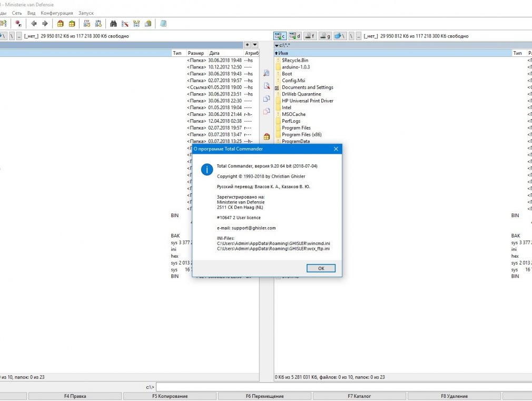Go to parent directory in left panel
The height and width of the screenshot is (401, 532).
pyautogui.click(x=19, y=36)
